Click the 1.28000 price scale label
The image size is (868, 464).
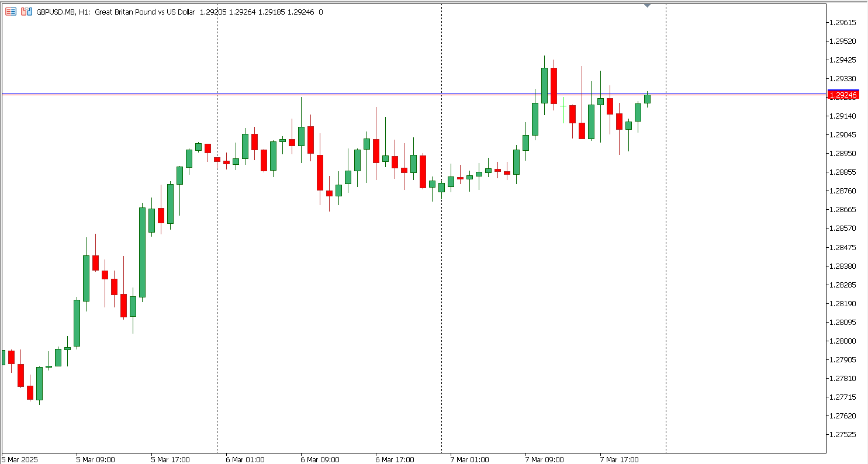[x=842, y=341]
